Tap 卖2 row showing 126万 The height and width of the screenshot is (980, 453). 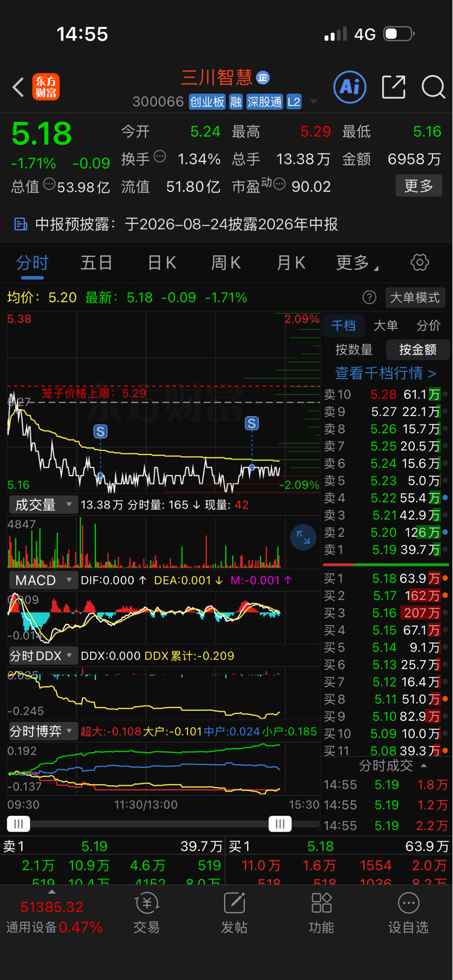(386, 533)
